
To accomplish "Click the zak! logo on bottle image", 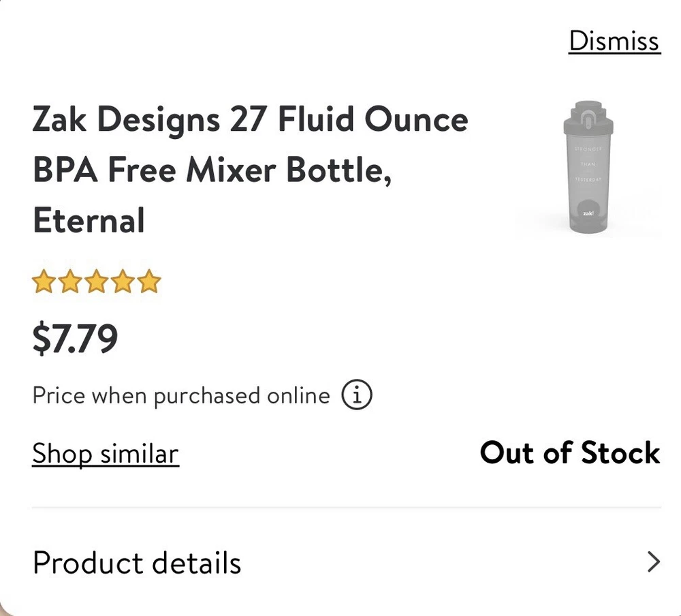I will pyautogui.click(x=588, y=213).
